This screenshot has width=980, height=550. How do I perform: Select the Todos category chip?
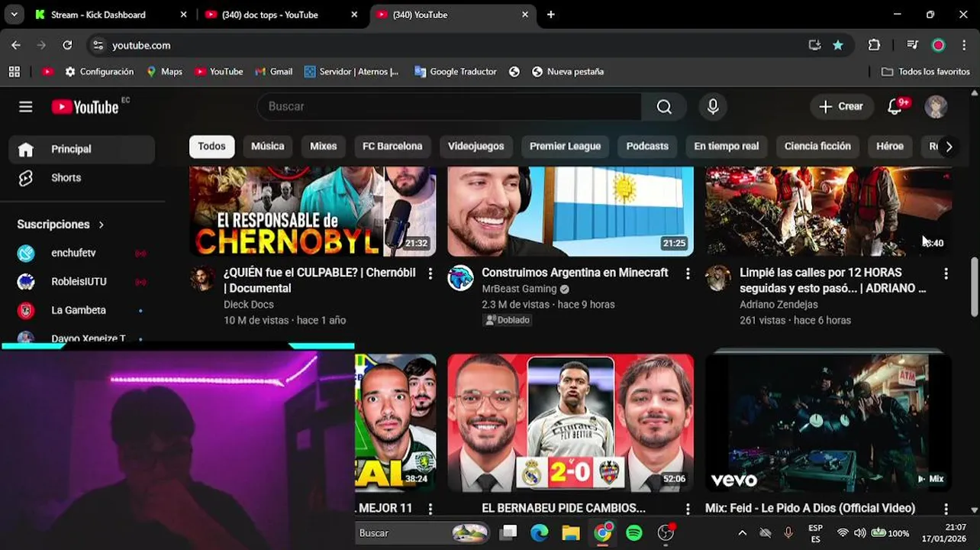(x=211, y=147)
